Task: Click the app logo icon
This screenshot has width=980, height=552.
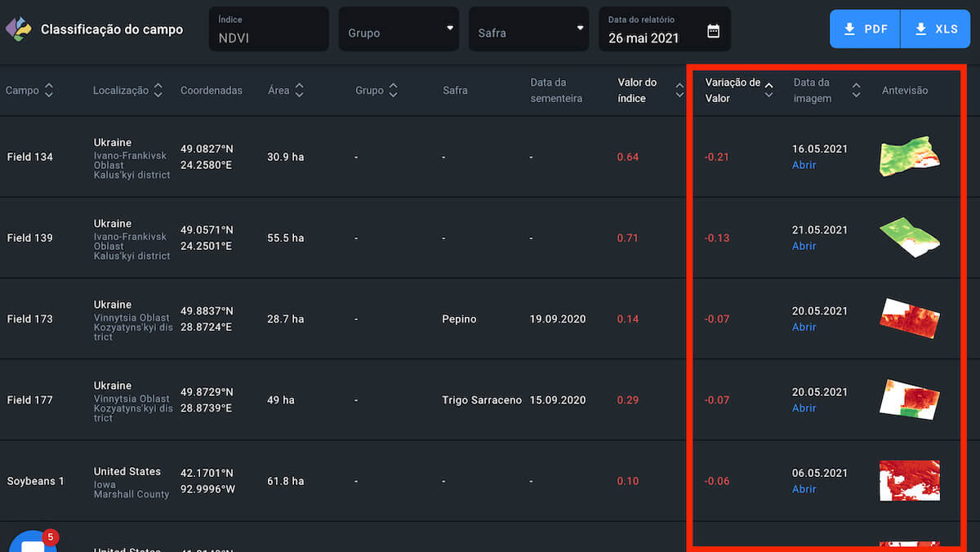Action: tap(18, 29)
